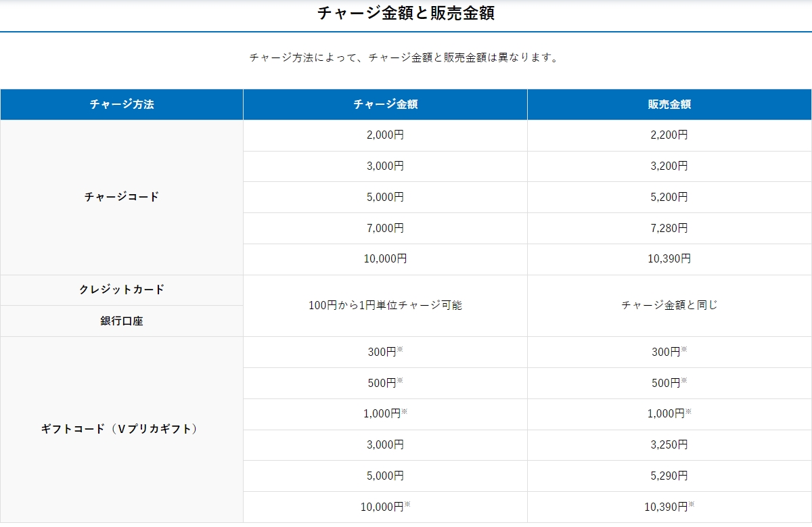Select the 販売金額 column header
The width and height of the screenshot is (812, 527).
(669, 104)
